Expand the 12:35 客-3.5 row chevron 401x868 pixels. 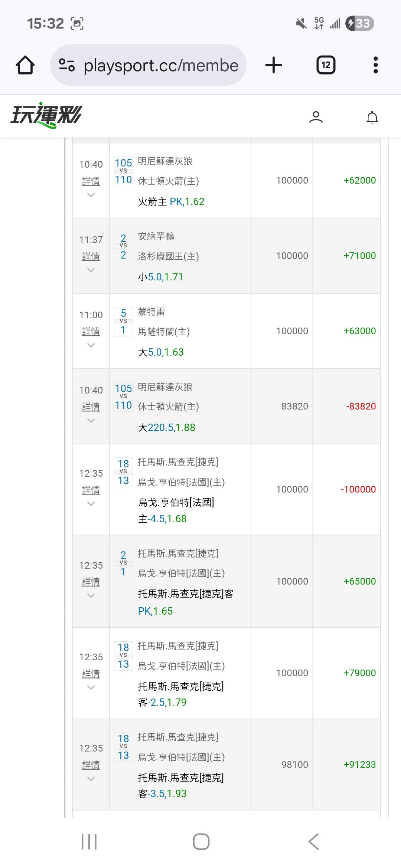[91, 779]
